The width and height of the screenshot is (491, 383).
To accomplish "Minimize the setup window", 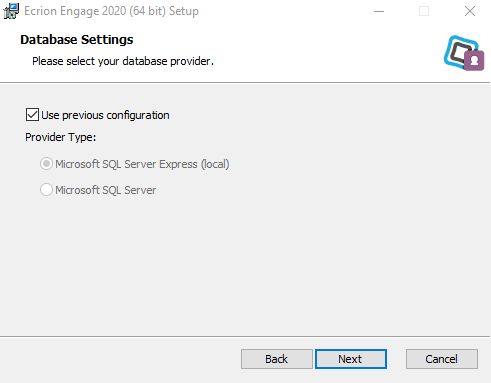I will pos(379,11).
